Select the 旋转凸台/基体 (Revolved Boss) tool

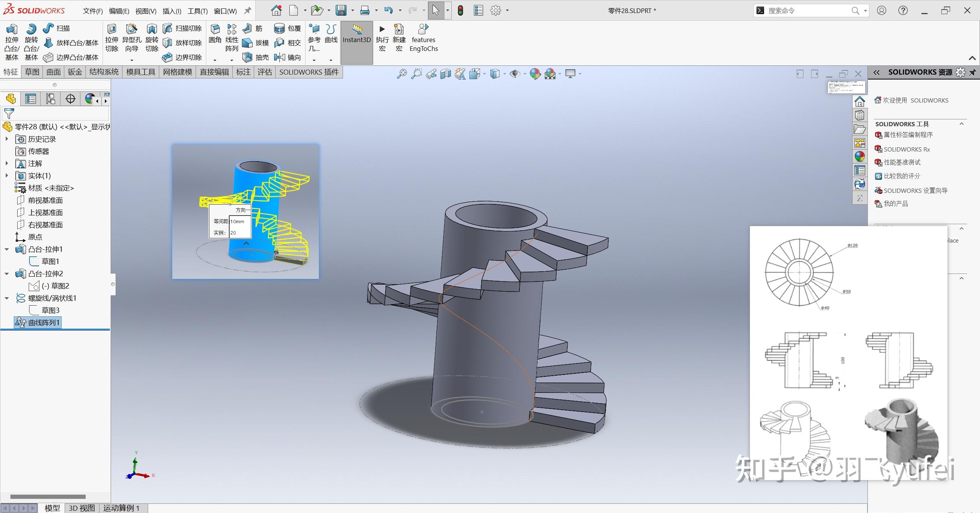[31, 42]
